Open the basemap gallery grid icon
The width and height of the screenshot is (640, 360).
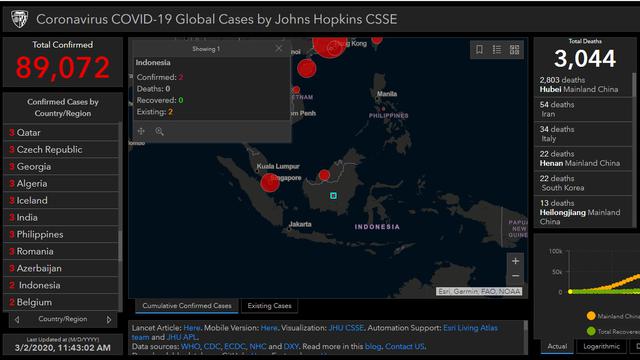[x=514, y=49]
